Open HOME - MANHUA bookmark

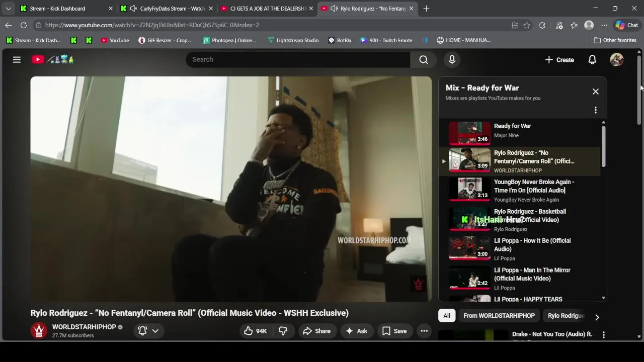click(x=463, y=40)
